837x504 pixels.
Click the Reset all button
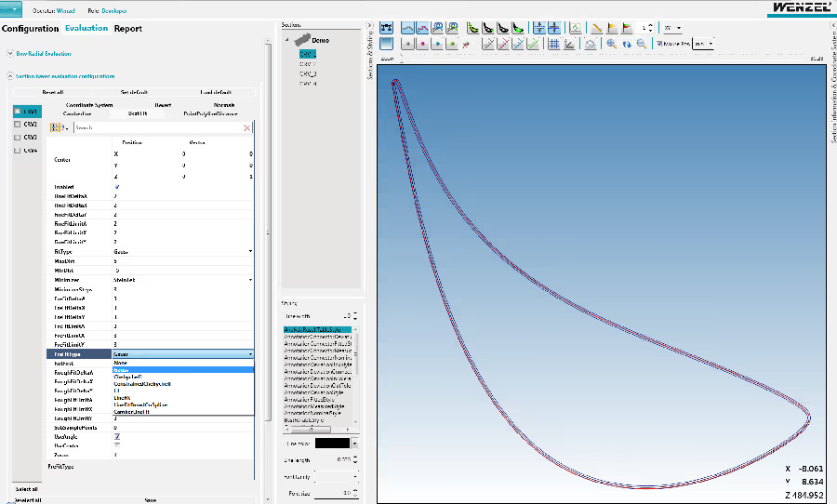click(53, 92)
